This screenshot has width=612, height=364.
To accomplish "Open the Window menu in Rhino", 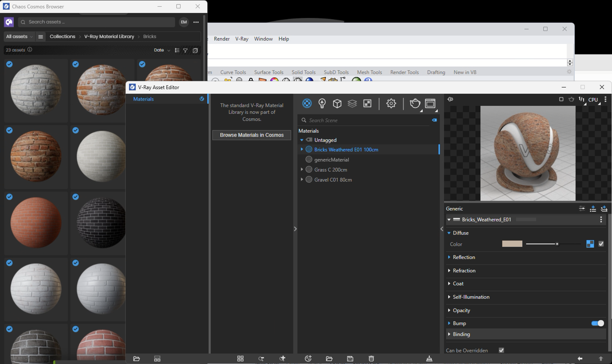I will (x=263, y=39).
